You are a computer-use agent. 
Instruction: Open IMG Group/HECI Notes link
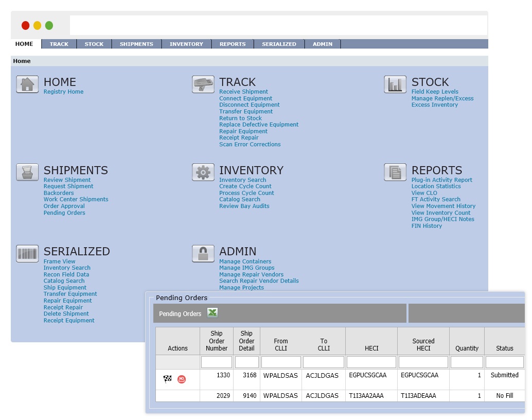click(443, 219)
